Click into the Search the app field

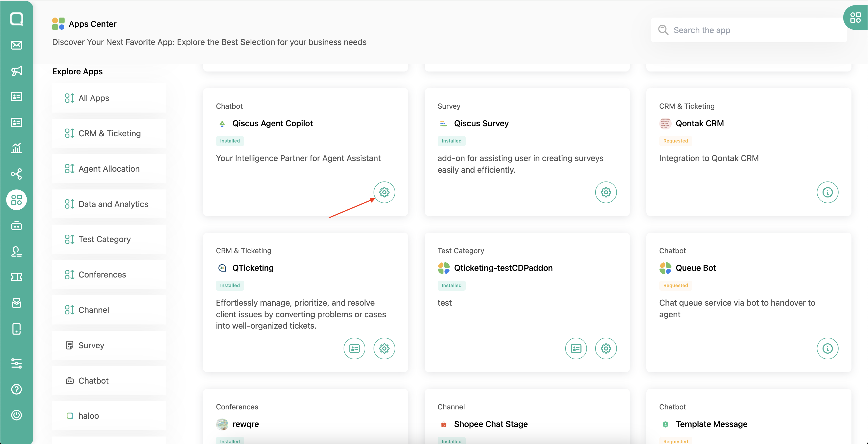[749, 30]
